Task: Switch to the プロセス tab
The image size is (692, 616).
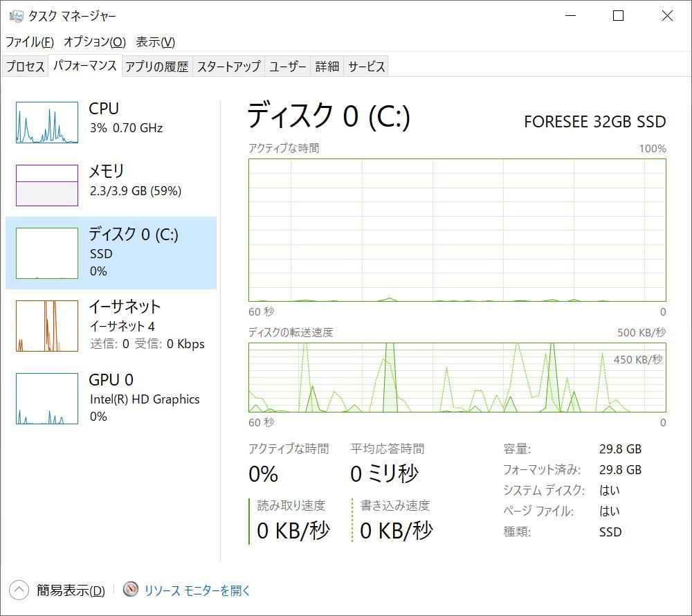Action: click(x=25, y=66)
